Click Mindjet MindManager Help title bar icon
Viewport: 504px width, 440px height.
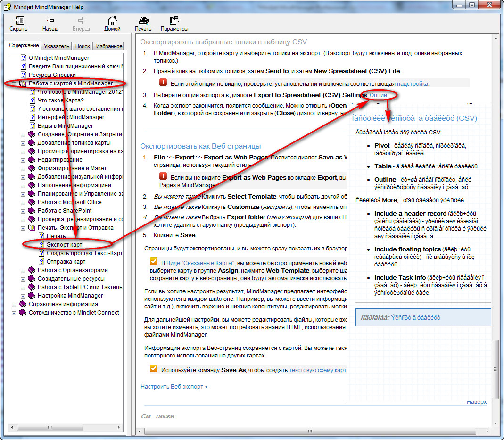coord(7,7)
